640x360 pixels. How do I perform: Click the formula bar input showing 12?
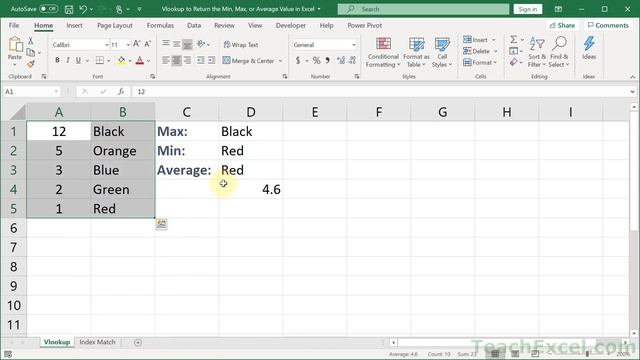[380, 91]
